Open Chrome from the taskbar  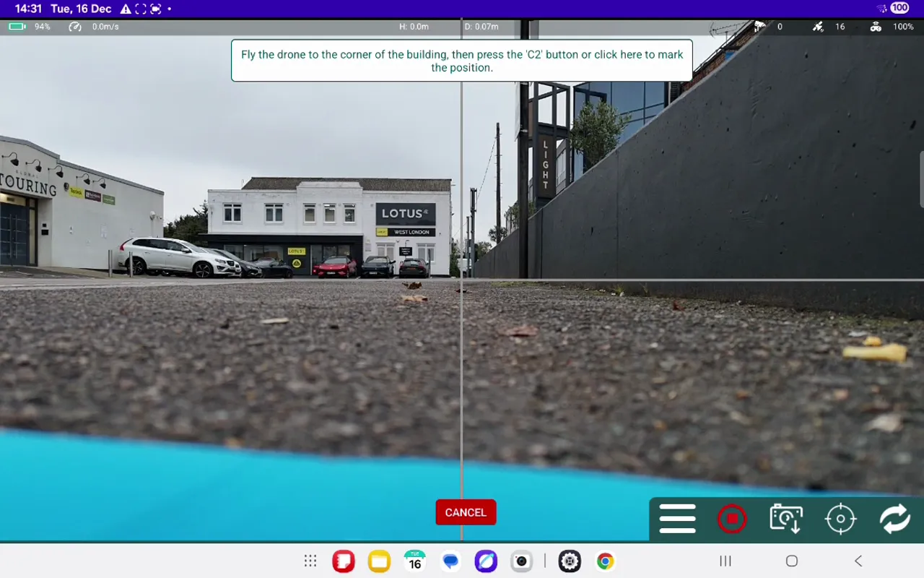(605, 561)
